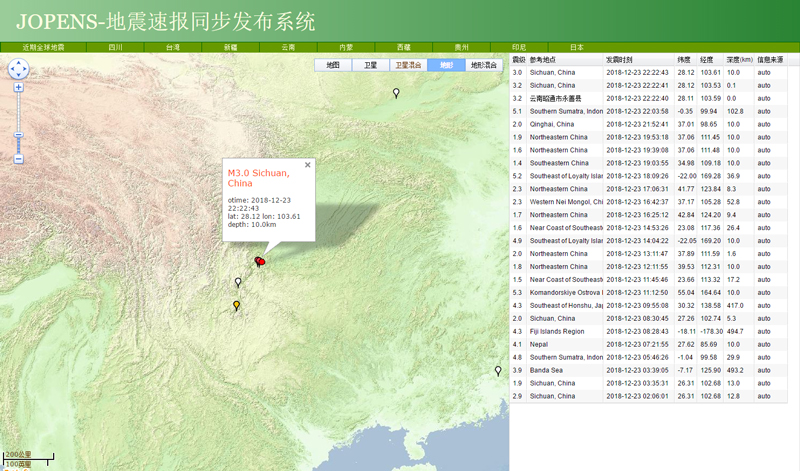This screenshot has width=800, height=471.
Task: Zoom in with the plus button
Action: (19, 88)
